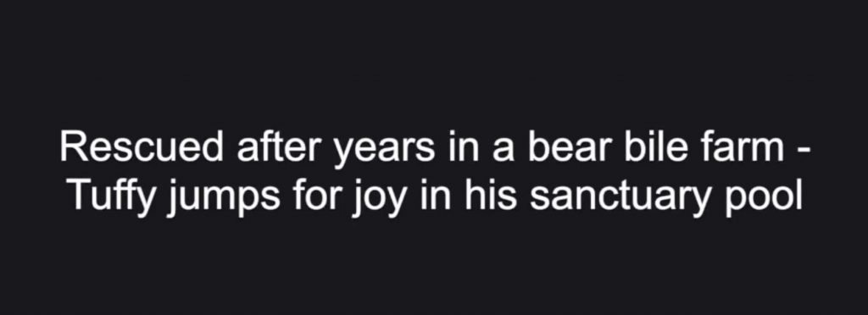Click the letter "a" before "bear"
The width and height of the screenshot is (868, 315).
tap(504, 151)
